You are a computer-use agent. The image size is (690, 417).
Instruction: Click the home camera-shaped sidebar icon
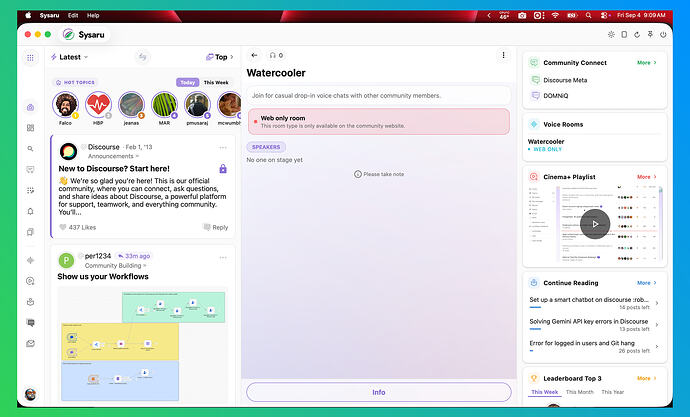click(30, 107)
